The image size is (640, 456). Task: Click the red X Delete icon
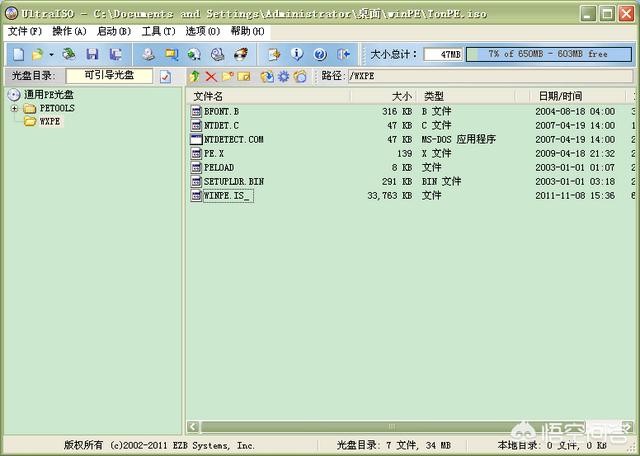point(211,76)
